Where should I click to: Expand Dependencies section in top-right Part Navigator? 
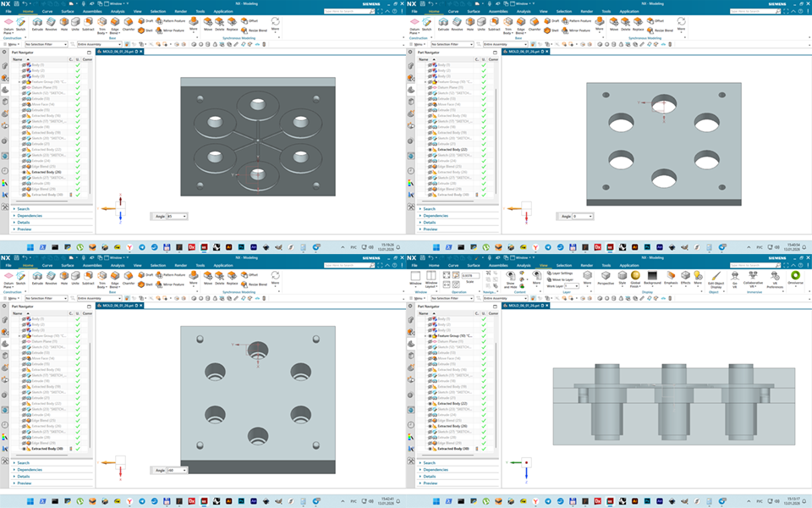(x=436, y=216)
